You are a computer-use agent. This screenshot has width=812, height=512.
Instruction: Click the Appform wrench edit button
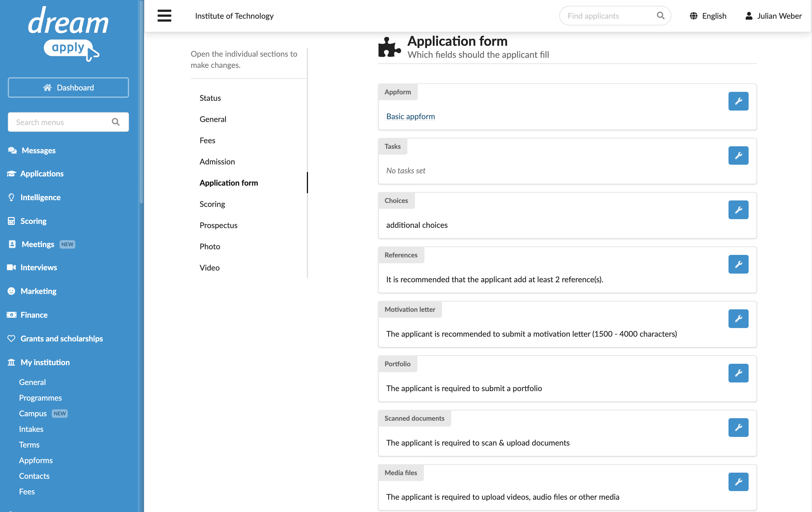pyautogui.click(x=738, y=101)
